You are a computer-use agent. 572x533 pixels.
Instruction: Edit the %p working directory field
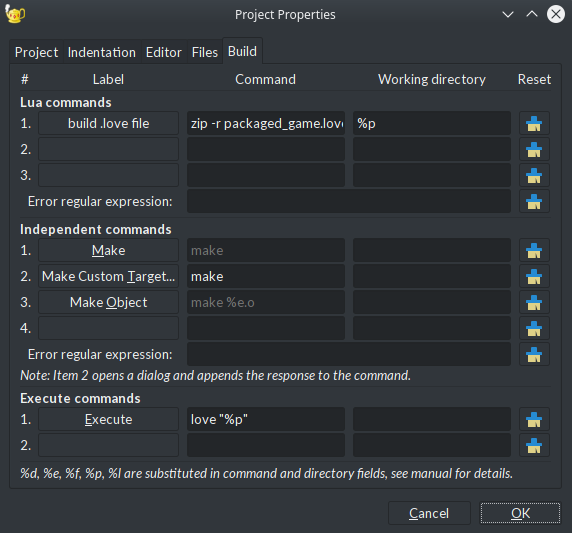click(x=432, y=123)
